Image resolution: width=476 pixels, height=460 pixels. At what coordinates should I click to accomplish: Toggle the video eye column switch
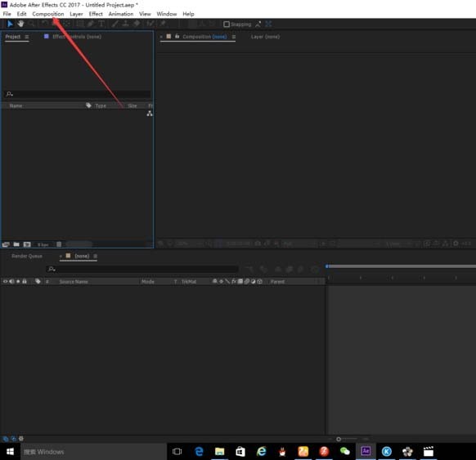pos(5,281)
